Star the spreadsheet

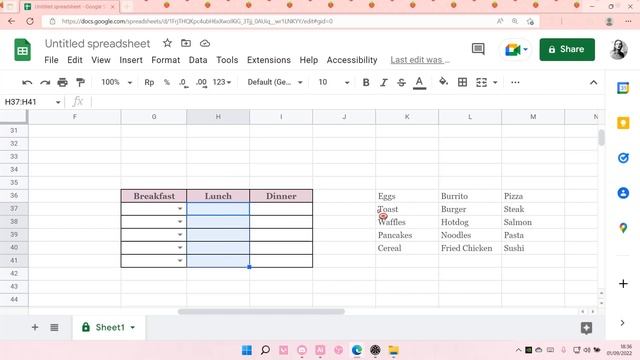click(167, 43)
